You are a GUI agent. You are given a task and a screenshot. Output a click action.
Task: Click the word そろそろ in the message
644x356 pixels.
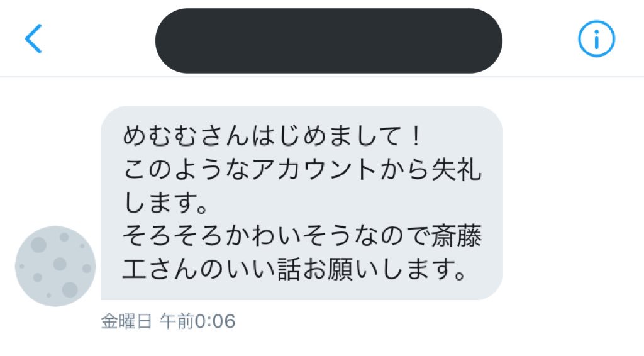[173, 236]
